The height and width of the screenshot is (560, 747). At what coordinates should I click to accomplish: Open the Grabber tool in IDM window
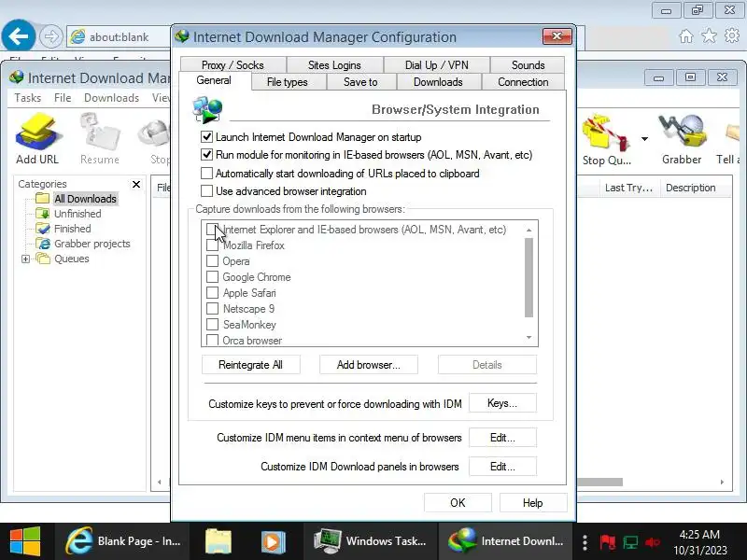(x=682, y=139)
